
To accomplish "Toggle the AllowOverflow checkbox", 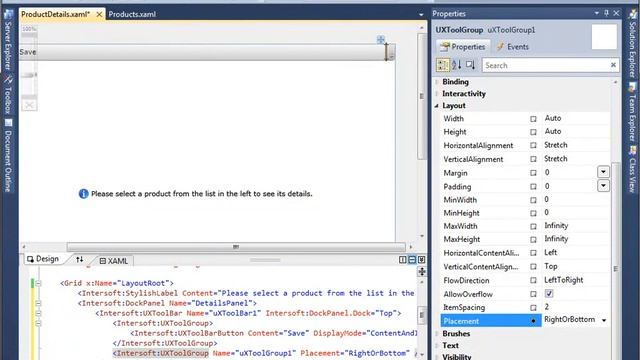I will [549, 293].
